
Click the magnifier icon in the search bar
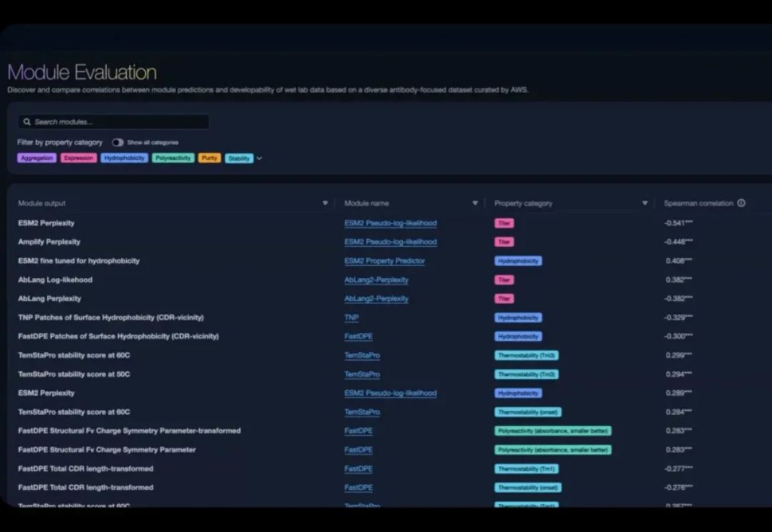click(27, 122)
